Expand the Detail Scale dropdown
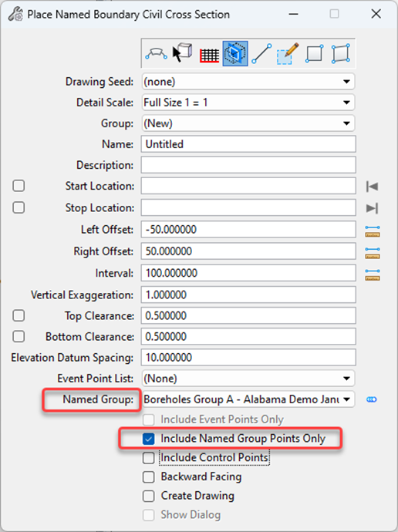 (248, 103)
